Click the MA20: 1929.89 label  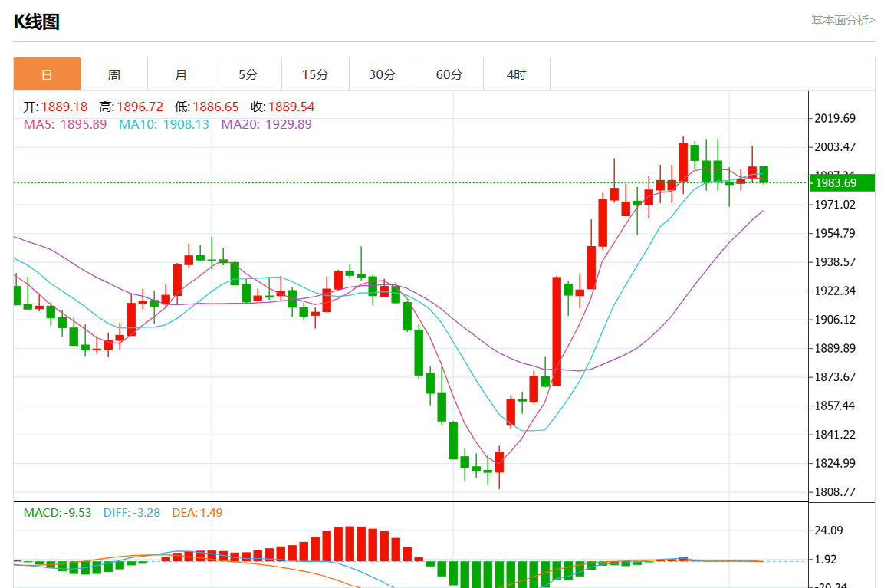(266, 124)
